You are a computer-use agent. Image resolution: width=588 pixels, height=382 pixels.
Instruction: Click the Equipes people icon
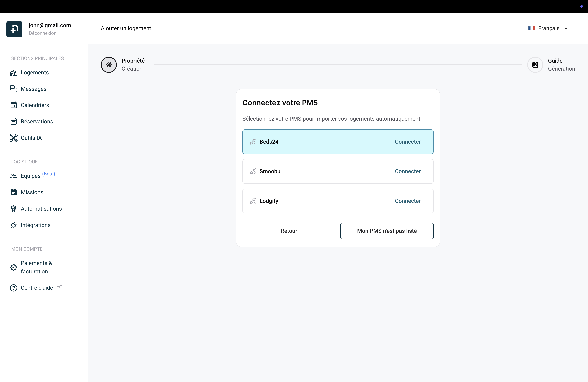coord(14,176)
